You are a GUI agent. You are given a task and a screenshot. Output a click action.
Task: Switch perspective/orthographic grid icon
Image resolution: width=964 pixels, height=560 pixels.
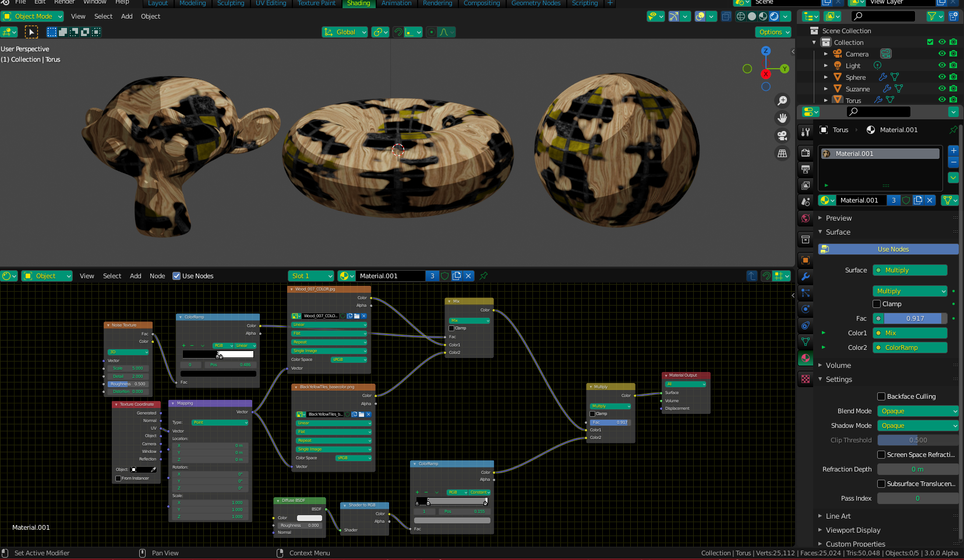tap(782, 153)
